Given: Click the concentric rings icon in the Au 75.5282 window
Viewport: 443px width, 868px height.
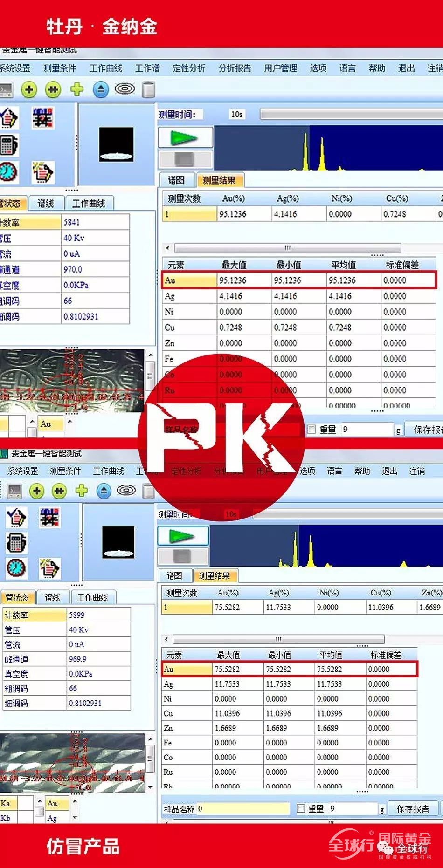Looking at the screenshot, I should point(126,490).
